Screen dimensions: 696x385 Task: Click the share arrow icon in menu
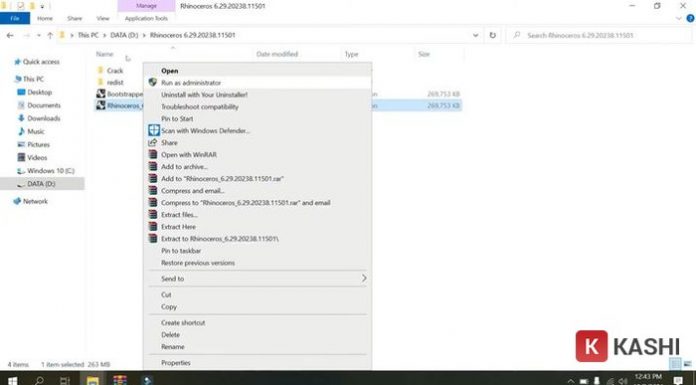(x=153, y=142)
